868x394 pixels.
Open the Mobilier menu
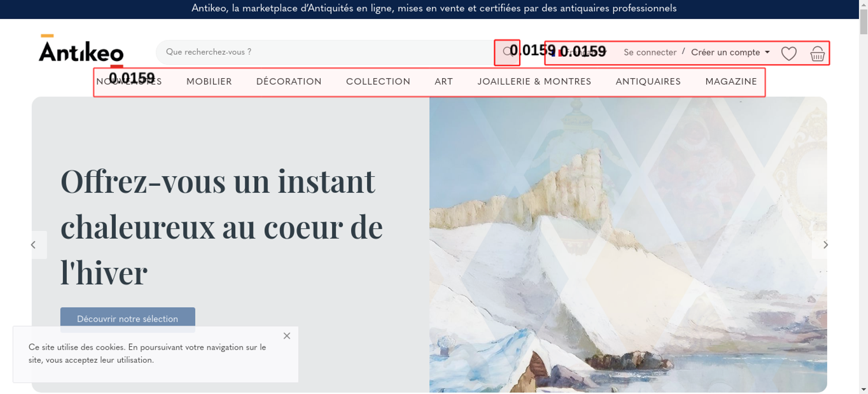209,82
